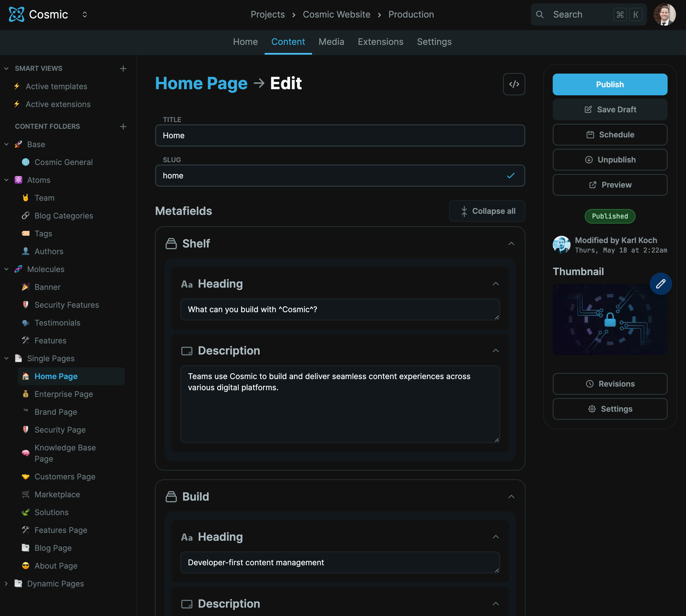
Task: Click the Aa icon of Shelf Heading
Action: pos(187,284)
